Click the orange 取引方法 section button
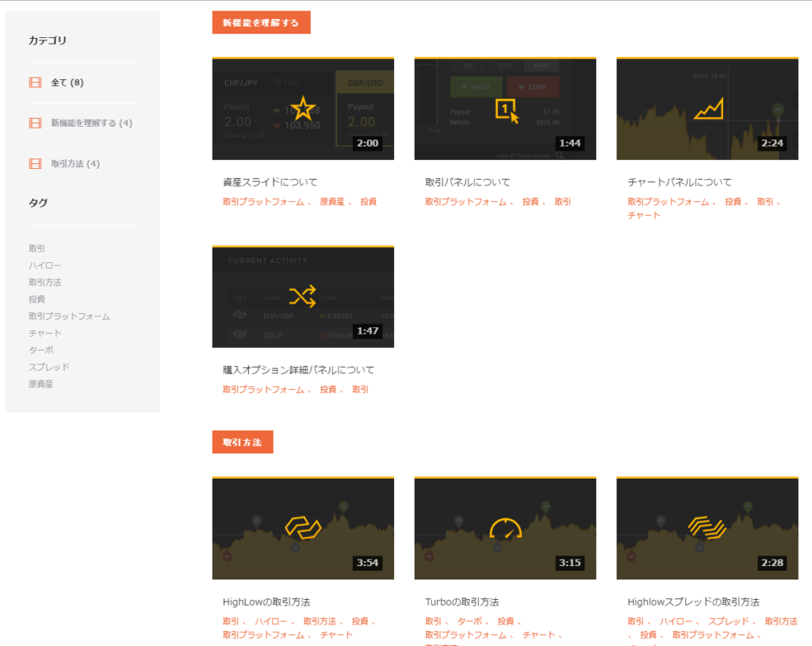The image size is (812, 646). 242,442
